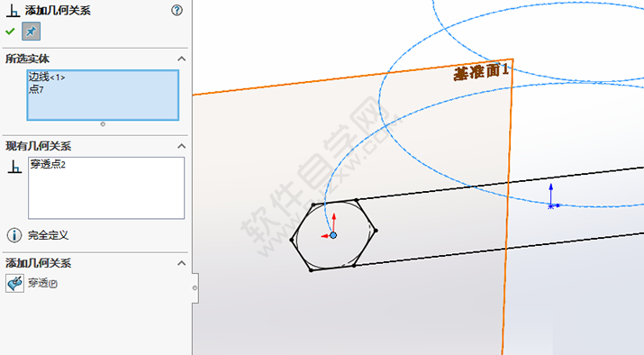Collapse the 所选实体 section
The height and width of the screenshot is (355, 644).
182,59
